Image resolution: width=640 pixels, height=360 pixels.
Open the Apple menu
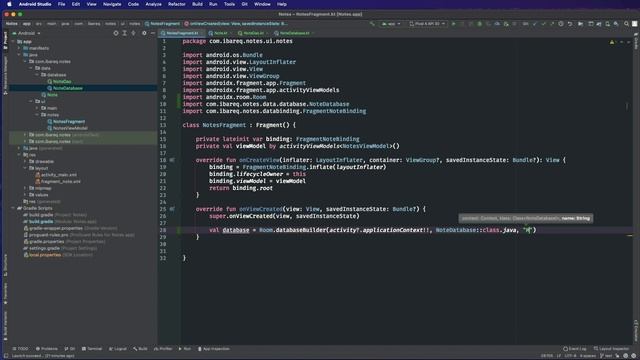pos(9,4)
